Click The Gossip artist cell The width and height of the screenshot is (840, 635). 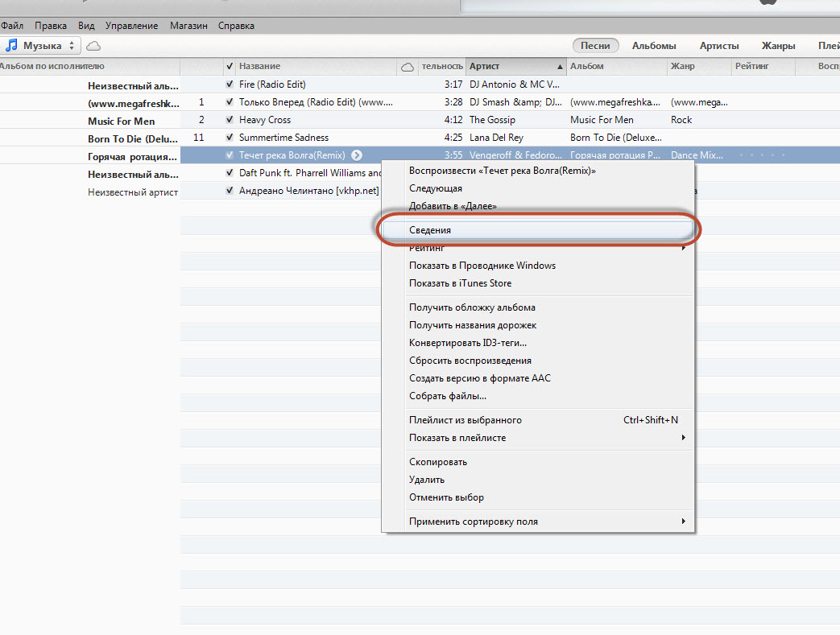[x=492, y=119]
